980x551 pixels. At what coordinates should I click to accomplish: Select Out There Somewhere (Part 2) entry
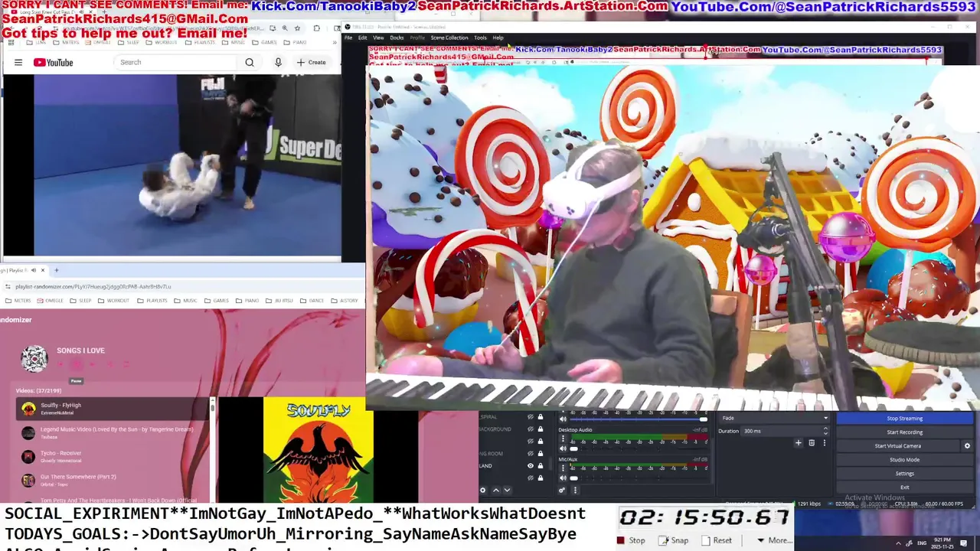tap(113, 480)
